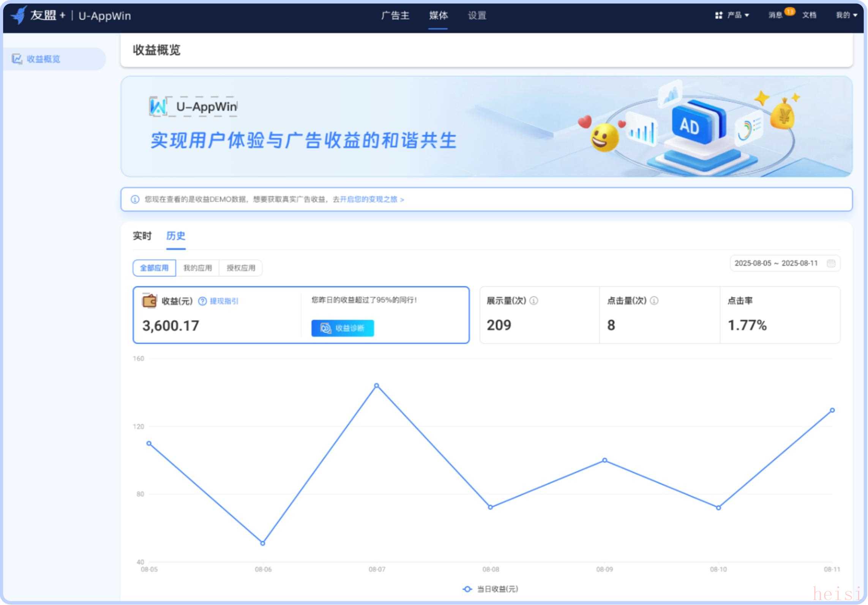
Task: Click the wallet icon beside 收益(元)
Action: pyautogui.click(x=149, y=301)
